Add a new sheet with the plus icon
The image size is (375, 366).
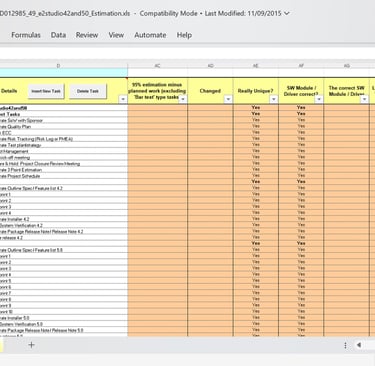31,345
